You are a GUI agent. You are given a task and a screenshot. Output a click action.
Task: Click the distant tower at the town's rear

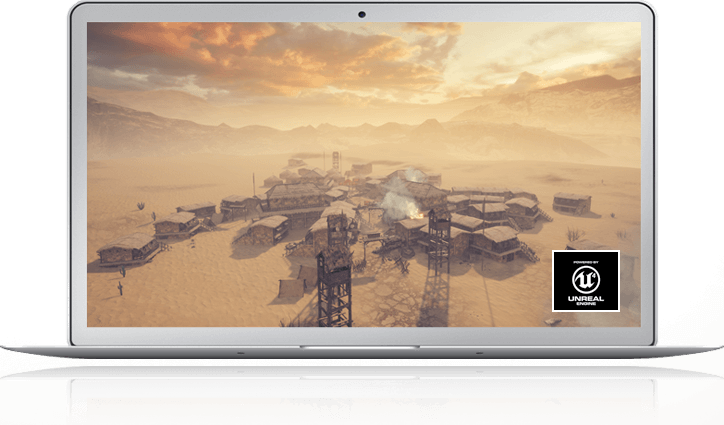(335, 160)
